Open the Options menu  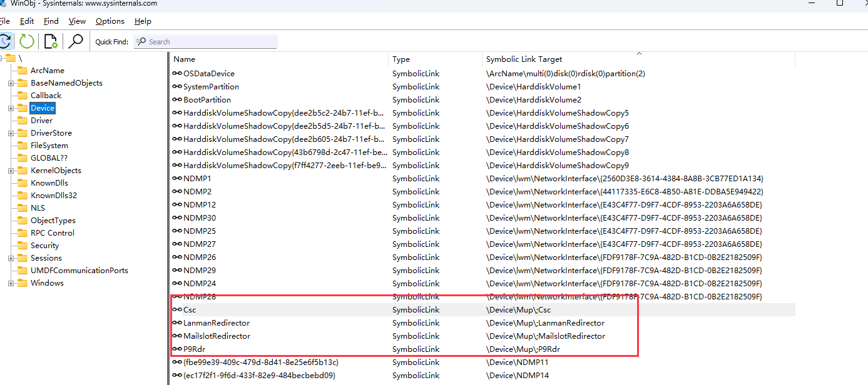click(x=110, y=21)
